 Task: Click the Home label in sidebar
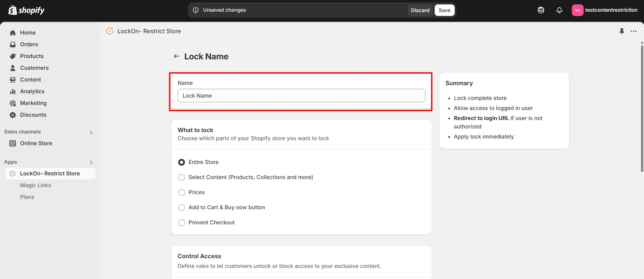28,33
